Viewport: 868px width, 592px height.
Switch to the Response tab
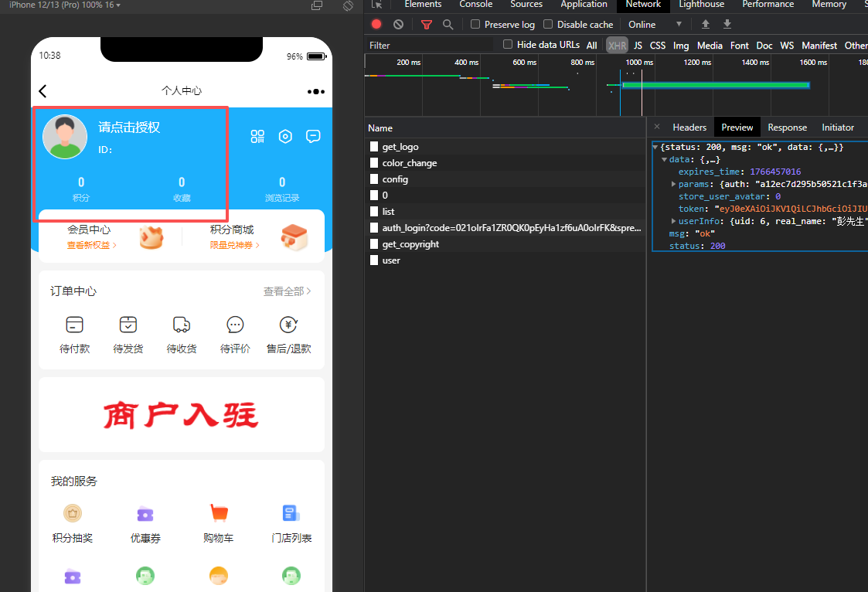[x=787, y=128]
